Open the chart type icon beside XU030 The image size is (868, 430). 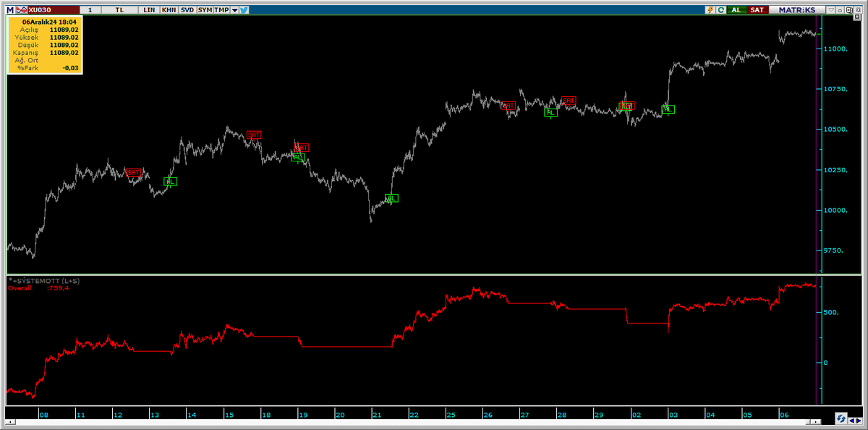[22, 10]
